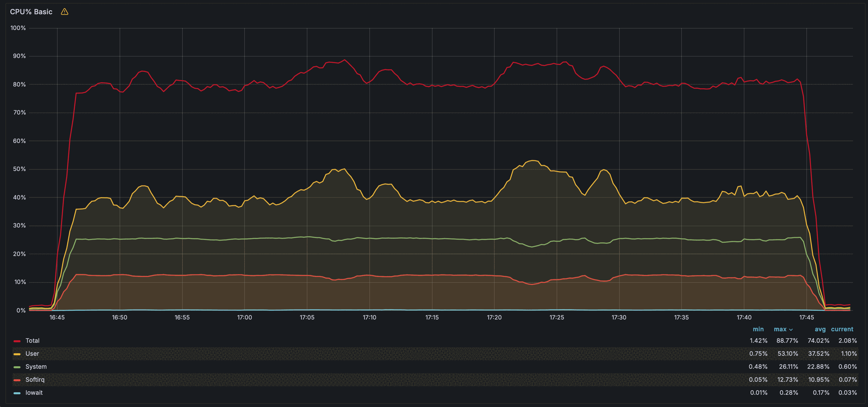Open the CPU% Basic panel title menu
Viewport: 868px width, 407px height.
point(31,12)
